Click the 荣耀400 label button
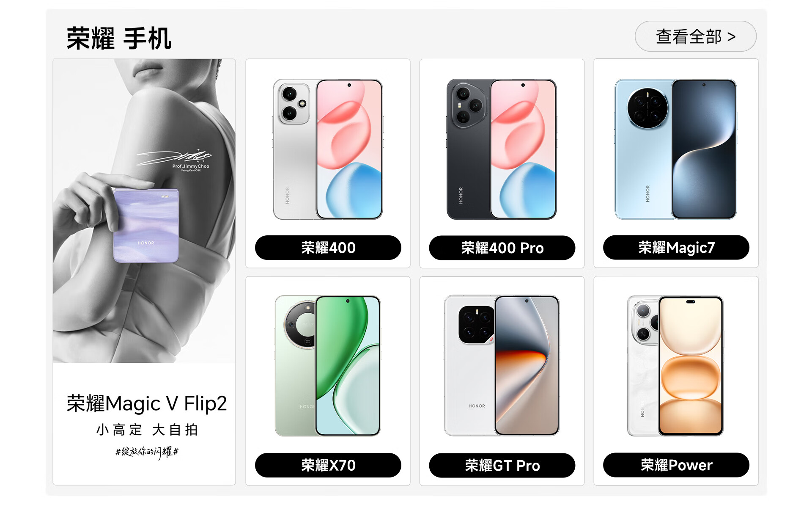Viewport: 812px width, 505px height. pyautogui.click(x=328, y=248)
